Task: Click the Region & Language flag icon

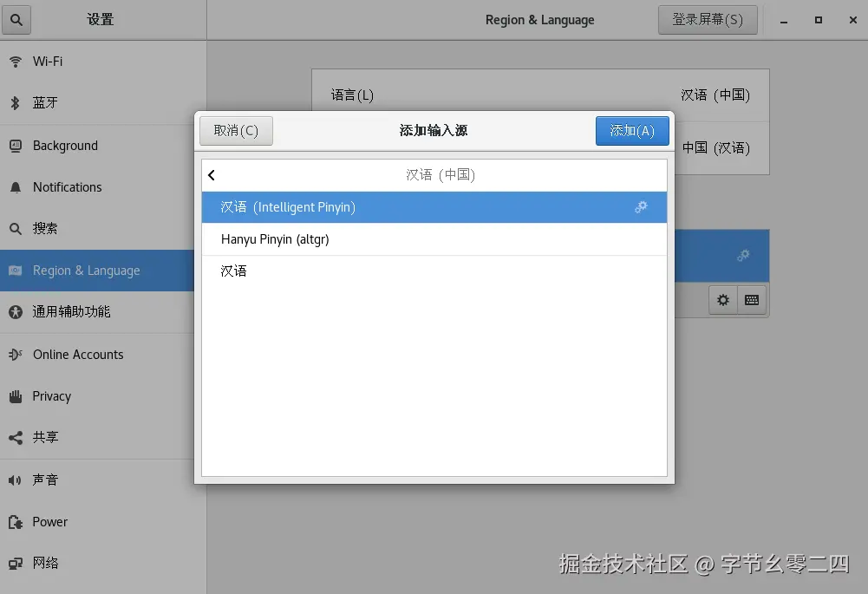Action: [16, 271]
